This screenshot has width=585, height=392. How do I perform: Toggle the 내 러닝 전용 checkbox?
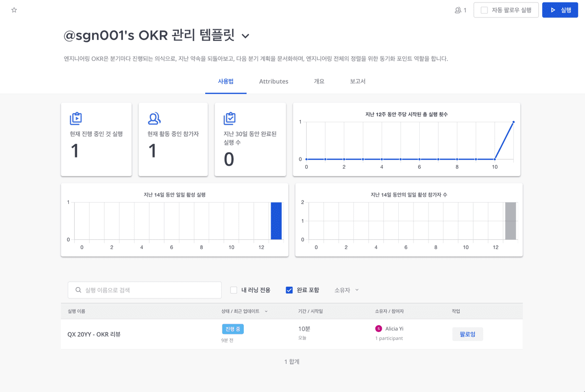tap(234, 290)
